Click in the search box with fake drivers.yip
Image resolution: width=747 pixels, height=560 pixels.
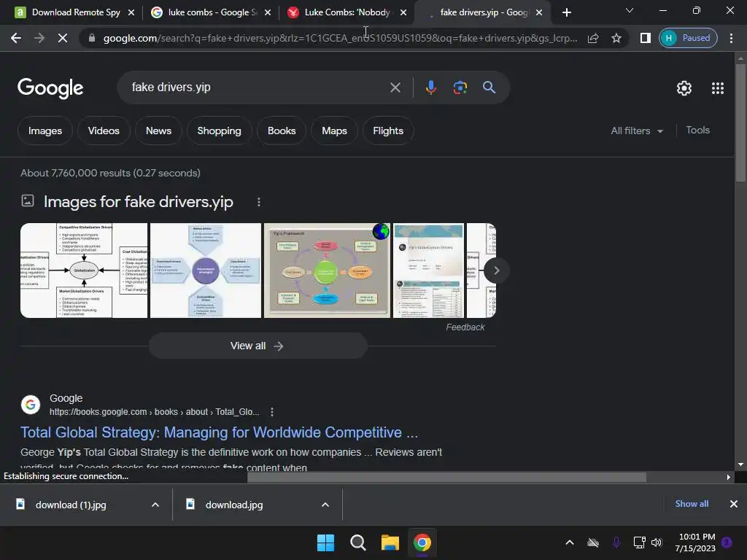pos(258,87)
